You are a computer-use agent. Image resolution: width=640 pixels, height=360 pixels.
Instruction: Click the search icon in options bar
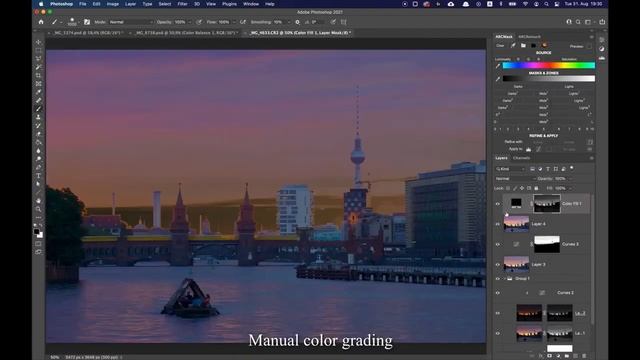(578, 22)
